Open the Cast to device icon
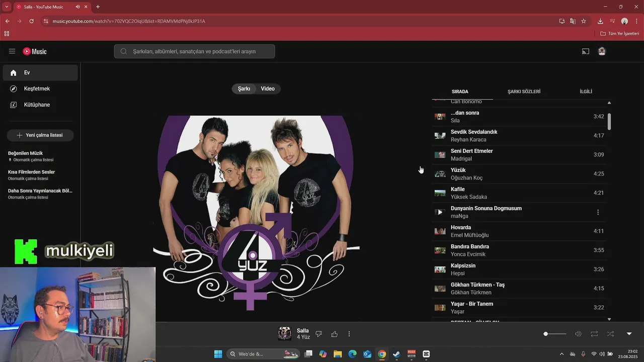 pyautogui.click(x=586, y=51)
